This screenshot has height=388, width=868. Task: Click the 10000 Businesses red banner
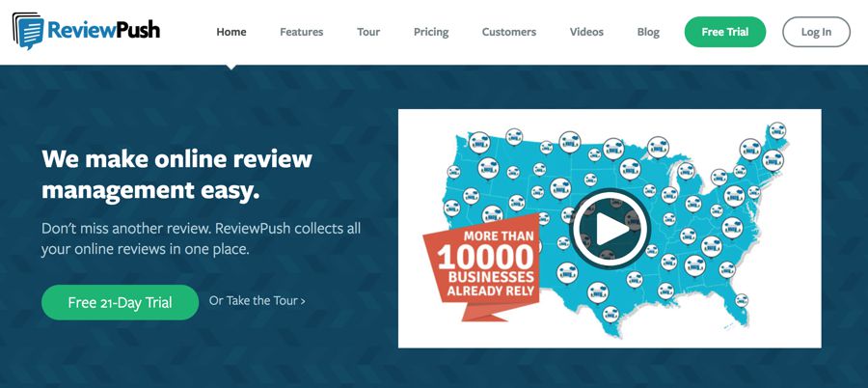pyautogui.click(x=480, y=266)
